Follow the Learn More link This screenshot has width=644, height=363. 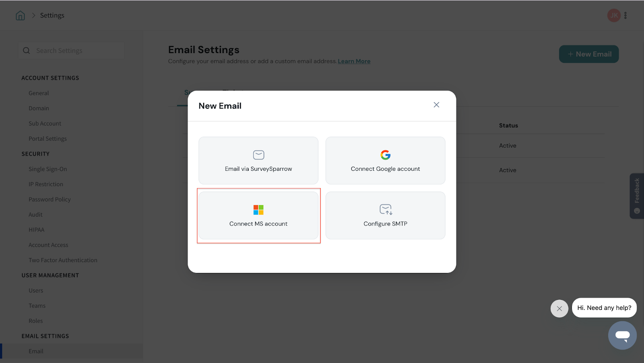coord(354,62)
